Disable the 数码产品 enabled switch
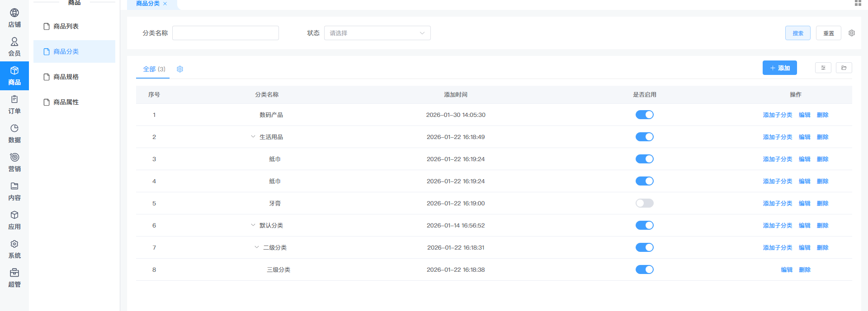The height and width of the screenshot is (311, 868). coord(645,115)
